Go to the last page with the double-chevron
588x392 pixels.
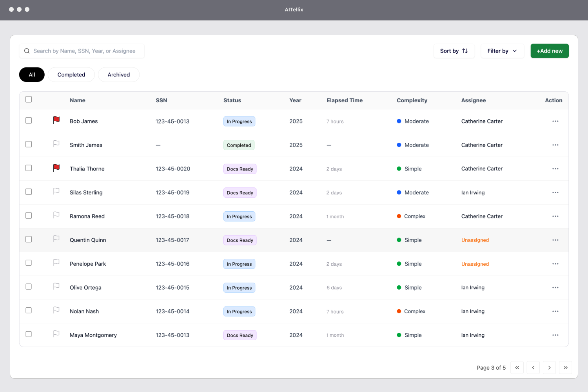pyautogui.click(x=565, y=367)
